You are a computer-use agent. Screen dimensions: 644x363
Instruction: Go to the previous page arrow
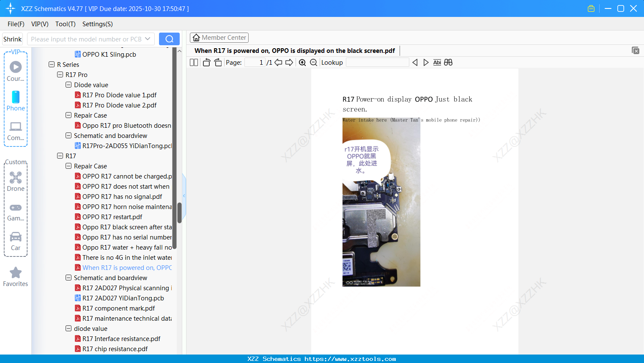tap(278, 63)
